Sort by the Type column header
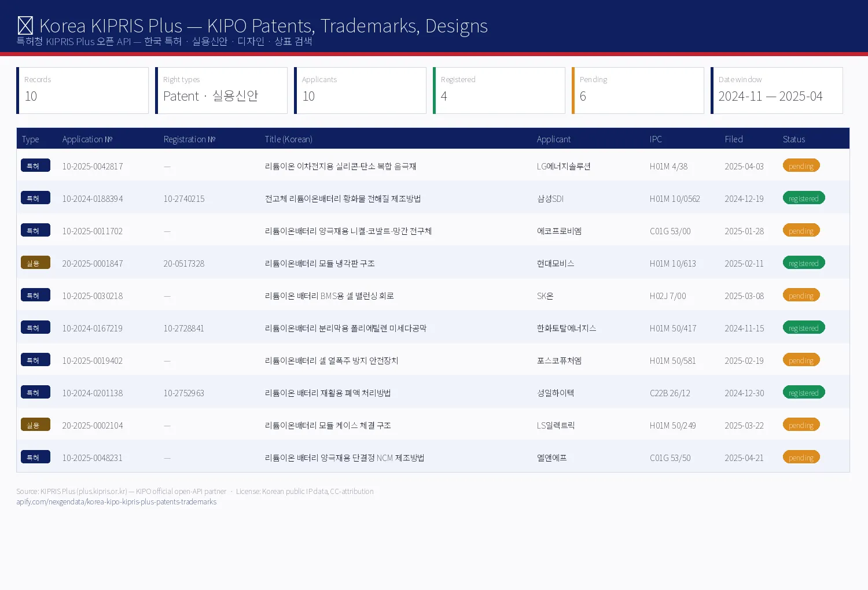Screen dimensions: 868x590 pos(31,139)
